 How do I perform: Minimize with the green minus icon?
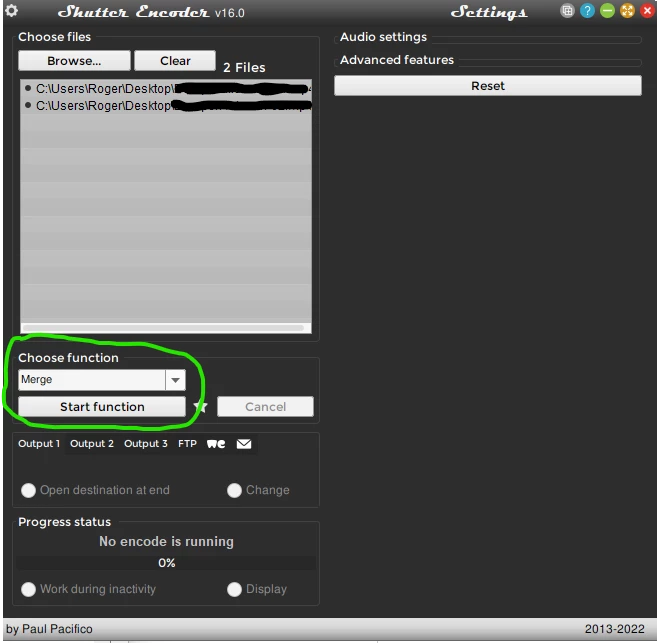tap(607, 11)
